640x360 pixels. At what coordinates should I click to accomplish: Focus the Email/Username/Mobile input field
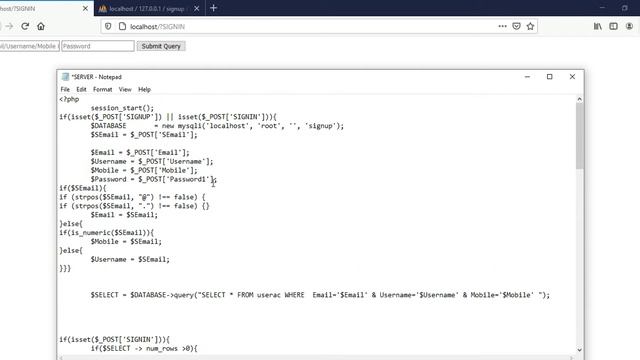(x=29, y=46)
